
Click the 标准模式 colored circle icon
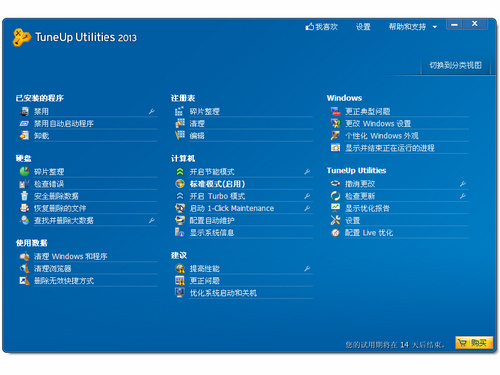tap(180, 184)
